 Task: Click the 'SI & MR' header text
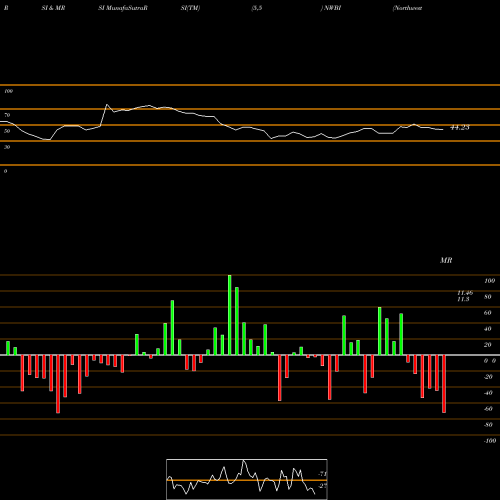(53, 8)
